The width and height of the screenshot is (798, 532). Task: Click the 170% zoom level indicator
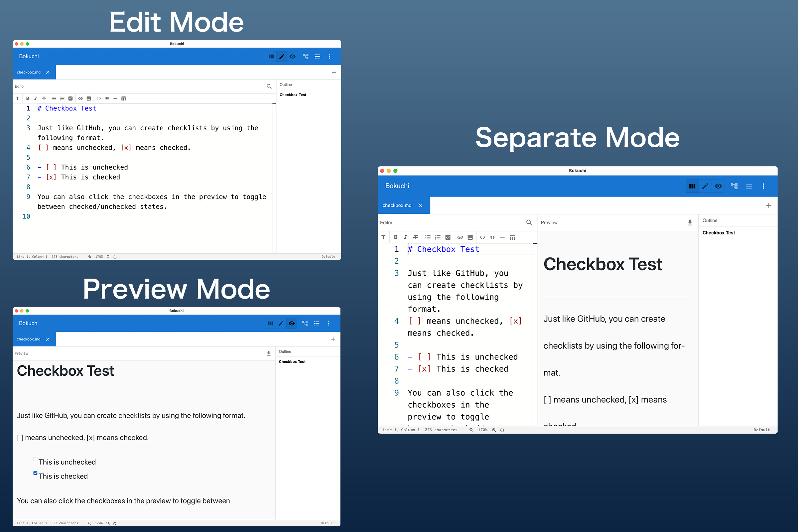pos(99,256)
